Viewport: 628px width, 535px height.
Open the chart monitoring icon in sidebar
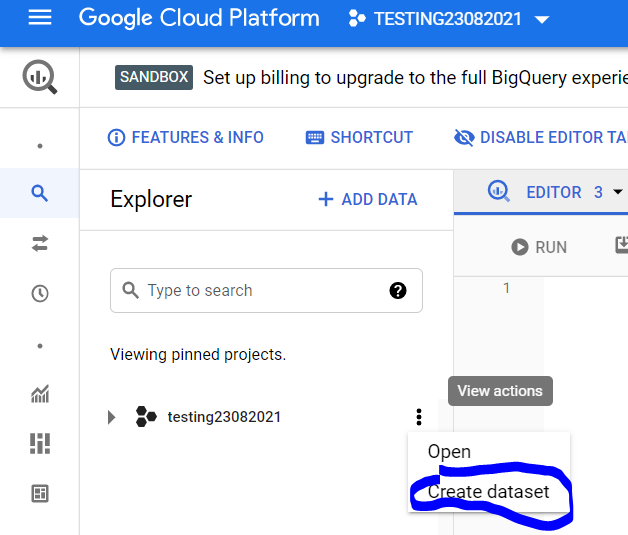40,395
